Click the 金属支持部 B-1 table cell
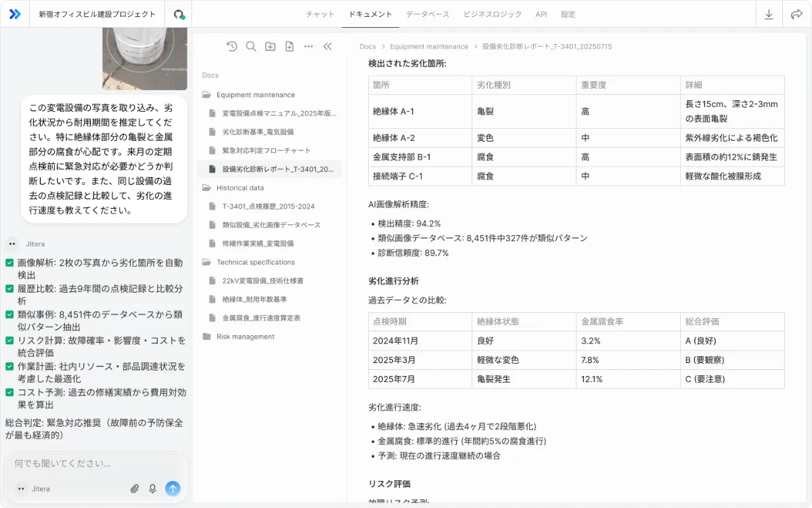This screenshot has width=812, height=508. click(x=420, y=157)
